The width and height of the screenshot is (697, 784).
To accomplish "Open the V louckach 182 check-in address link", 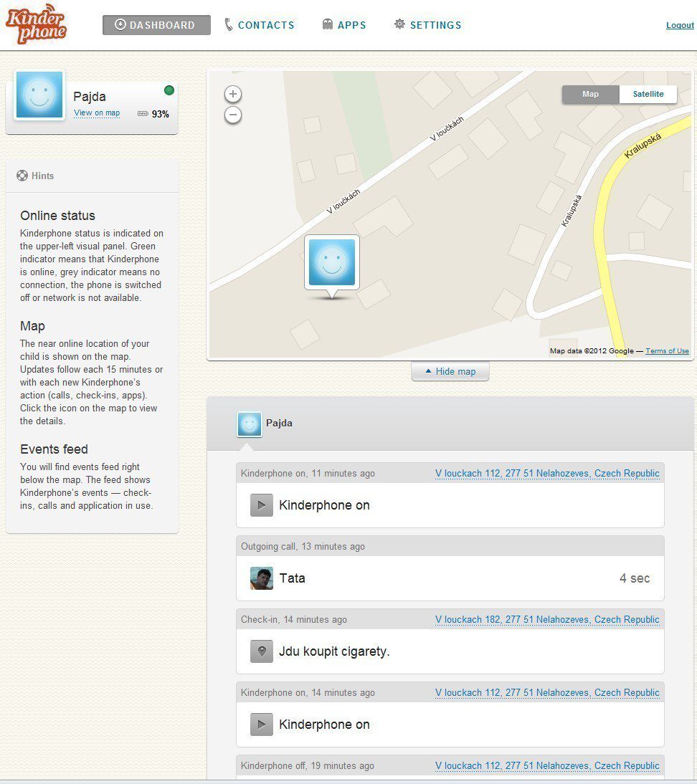I will coord(547,619).
